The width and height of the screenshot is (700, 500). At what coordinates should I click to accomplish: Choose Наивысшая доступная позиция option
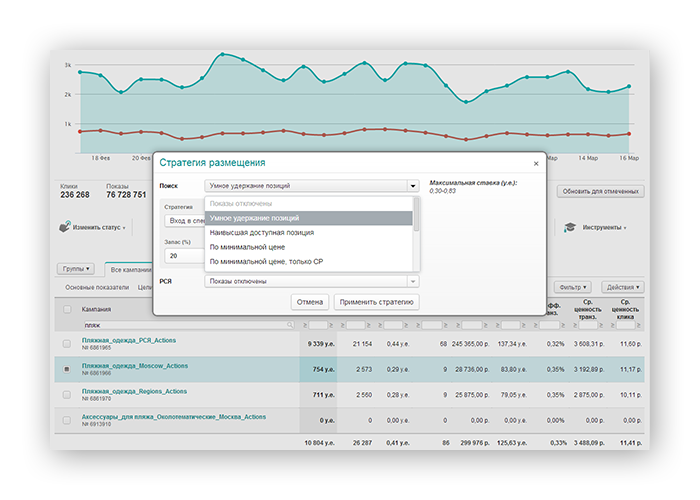pyautogui.click(x=261, y=232)
